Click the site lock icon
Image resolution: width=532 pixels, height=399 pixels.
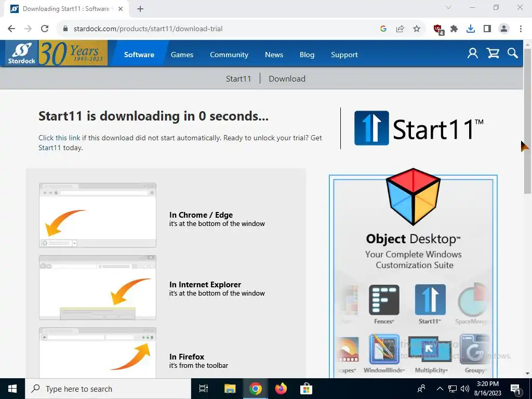point(65,29)
